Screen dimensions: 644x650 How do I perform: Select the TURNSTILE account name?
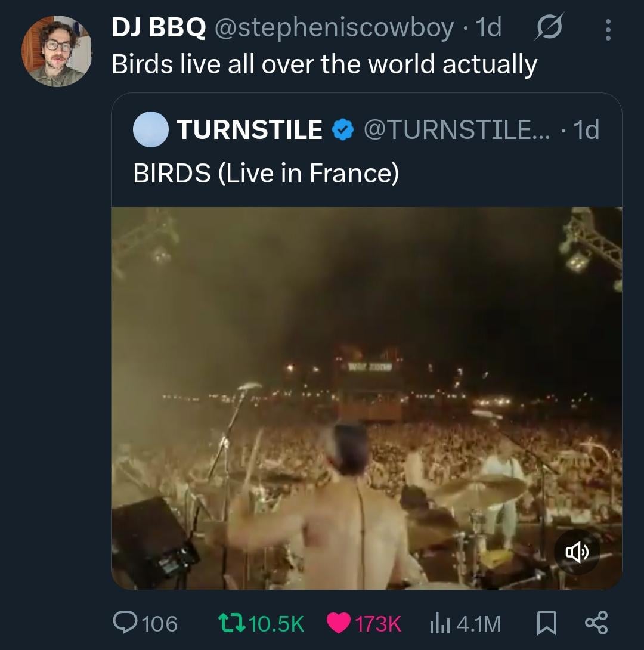[x=249, y=130]
